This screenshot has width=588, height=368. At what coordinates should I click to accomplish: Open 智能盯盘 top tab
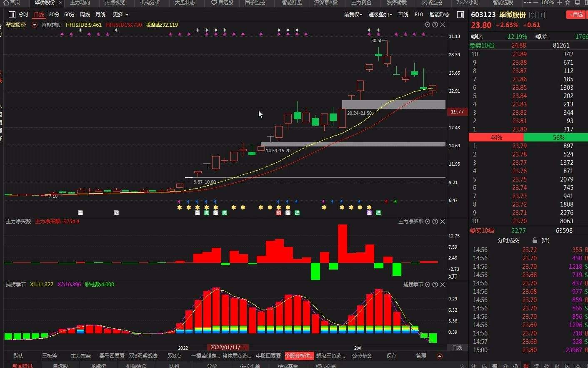point(292,3)
